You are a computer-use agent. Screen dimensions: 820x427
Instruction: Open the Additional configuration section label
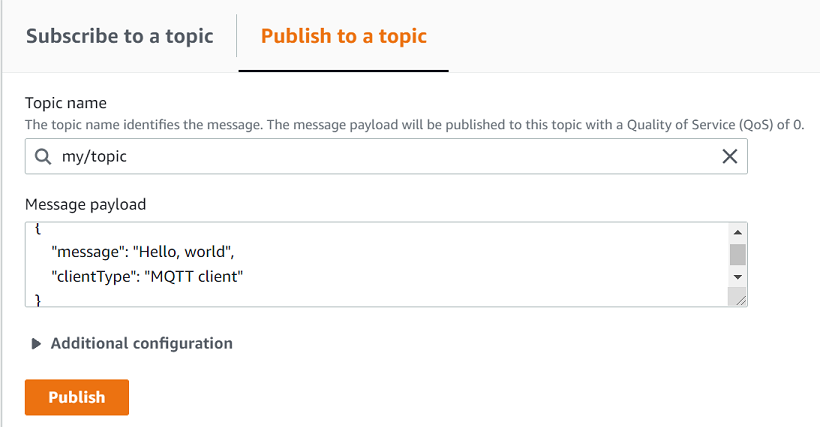[x=141, y=344]
